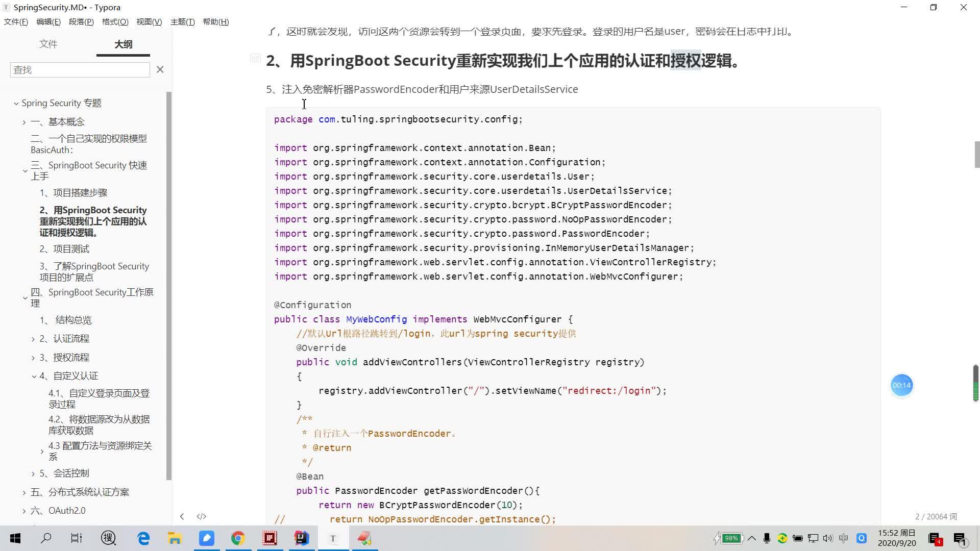Viewport: 980px width, 551px height.
Task: Clear the outline search box
Action: click(160, 69)
